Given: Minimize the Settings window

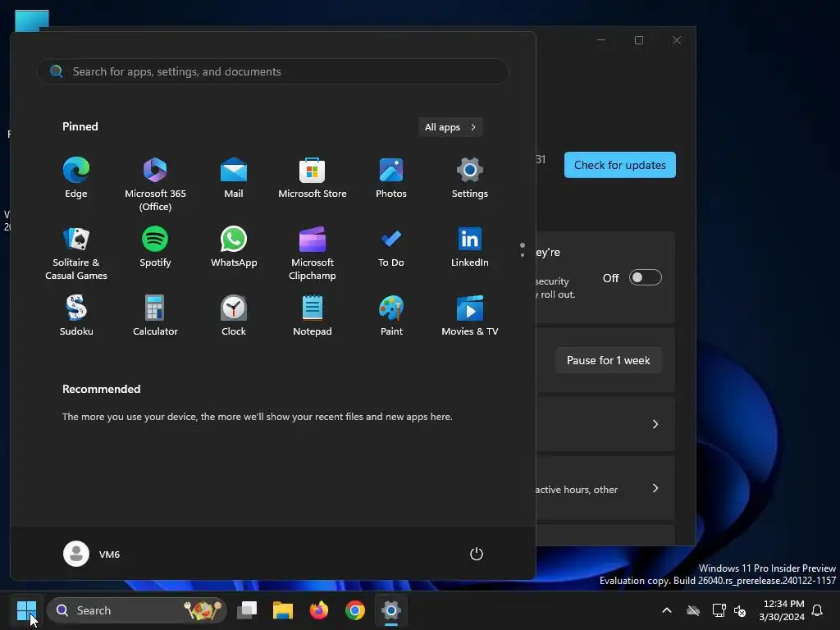Looking at the screenshot, I should [x=601, y=40].
